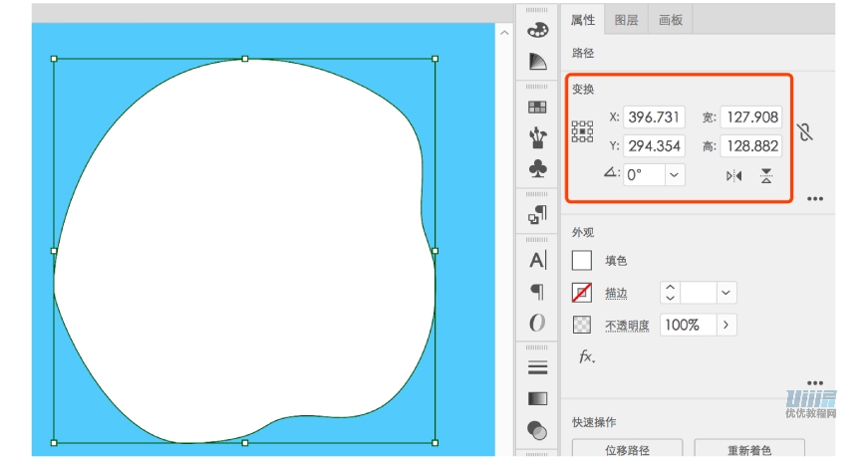Image resolution: width=868 pixels, height=459 pixels.
Task: Open the Color palette panel icon
Action: (537, 31)
